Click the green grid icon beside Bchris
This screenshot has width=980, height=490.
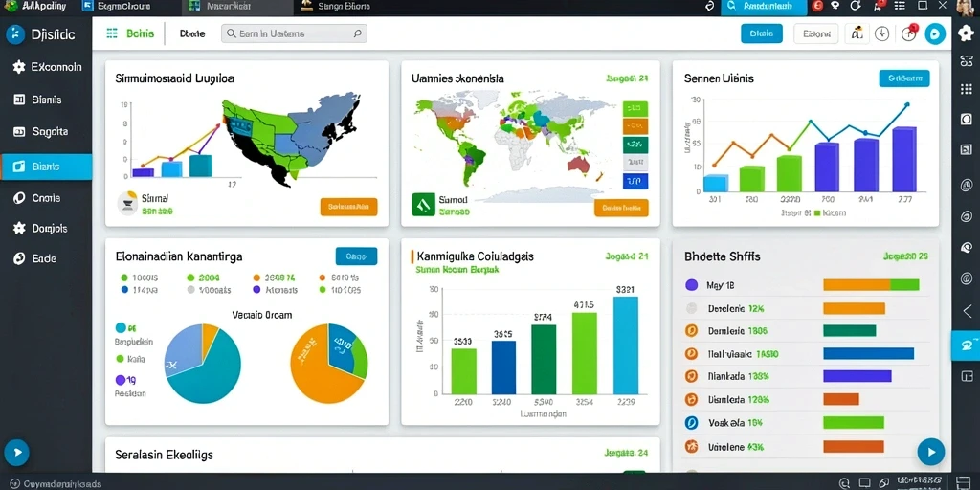[x=113, y=33]
